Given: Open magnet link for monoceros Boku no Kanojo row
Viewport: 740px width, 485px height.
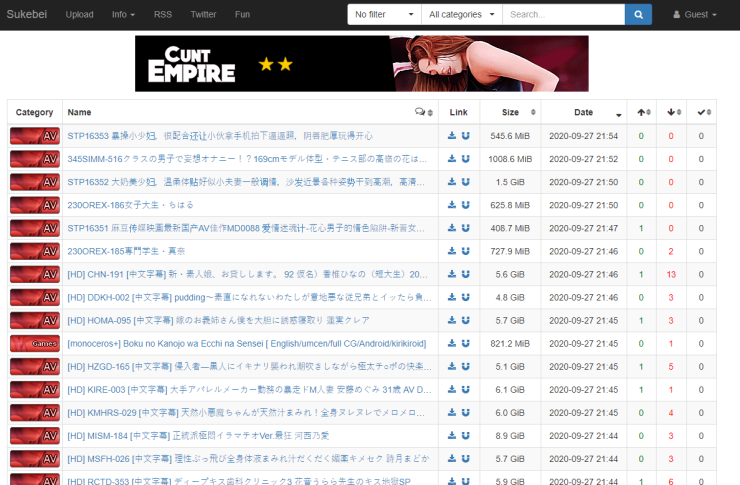Looking at the screenshot, I should point(465,343).
